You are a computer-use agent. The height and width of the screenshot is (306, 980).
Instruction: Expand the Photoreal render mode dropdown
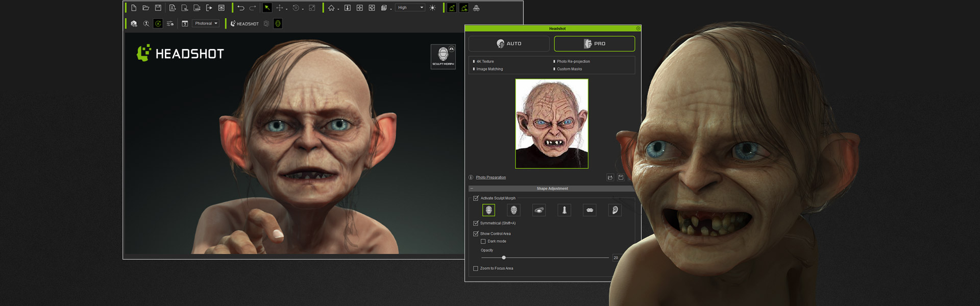tap(206, 23)
